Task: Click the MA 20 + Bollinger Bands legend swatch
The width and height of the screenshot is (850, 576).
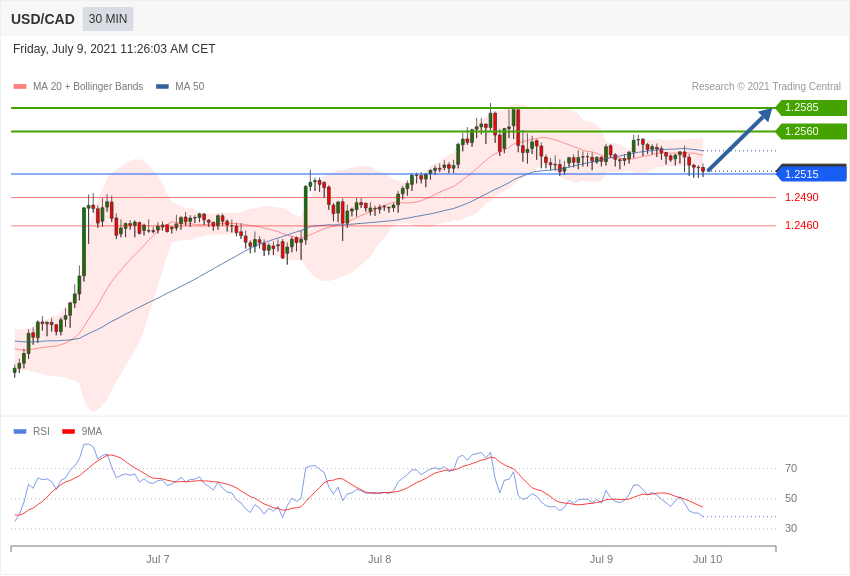Action: click(x=20, y=86)
